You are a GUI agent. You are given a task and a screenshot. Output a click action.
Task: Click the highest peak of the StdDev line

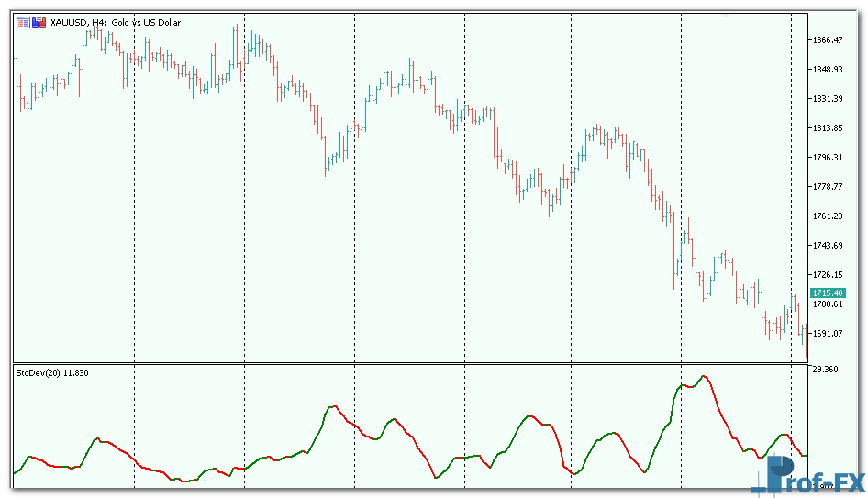pos(704,376)
